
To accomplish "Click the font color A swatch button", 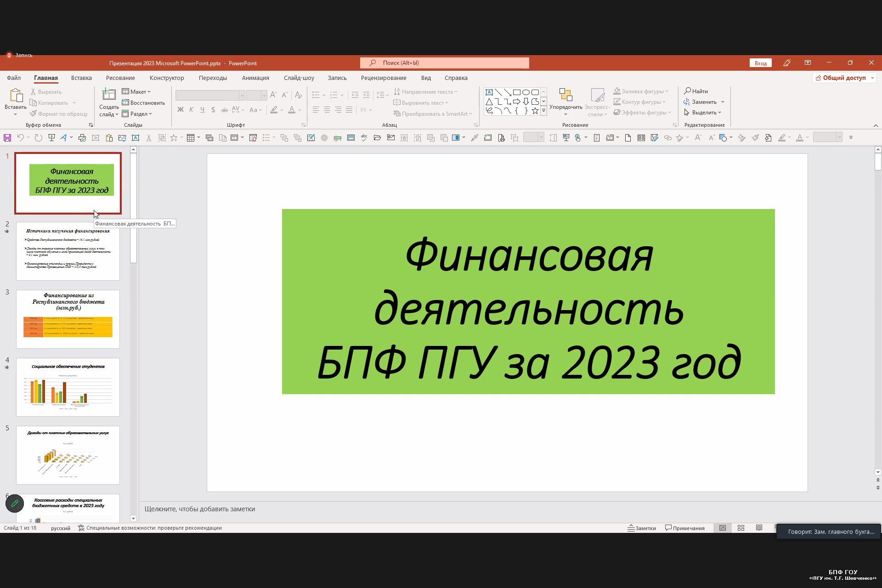I will pos(291,110).
